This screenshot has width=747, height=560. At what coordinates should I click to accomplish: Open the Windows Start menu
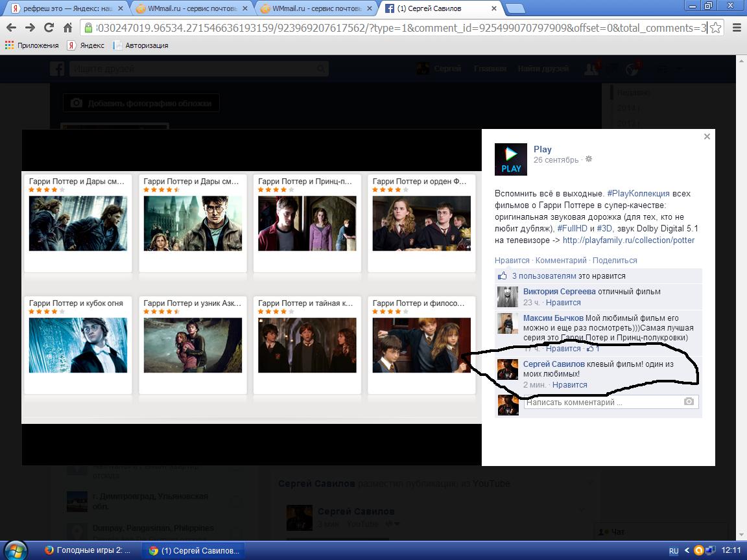(16, 550)
